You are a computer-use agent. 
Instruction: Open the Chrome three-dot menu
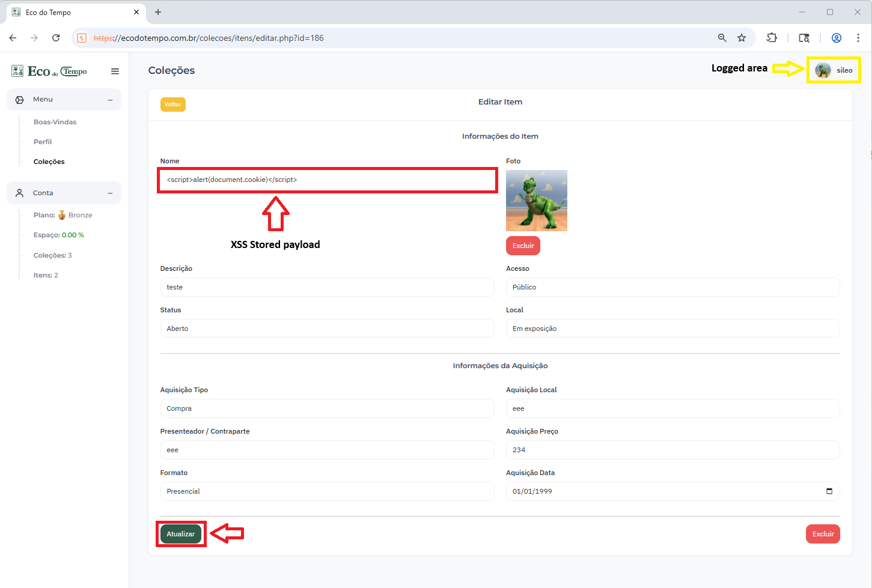858,38
